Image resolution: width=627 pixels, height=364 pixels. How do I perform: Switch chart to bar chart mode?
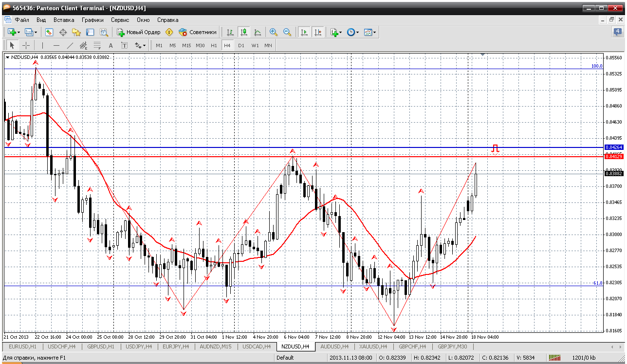click(x=230, y=32)
